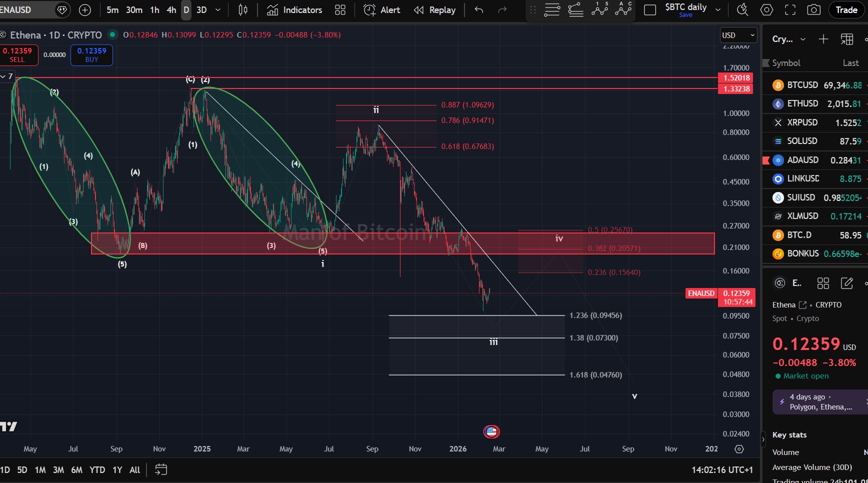Select XLMUSD in the watchlist
This screenshot has width=868, height=483.
[815, 216]
